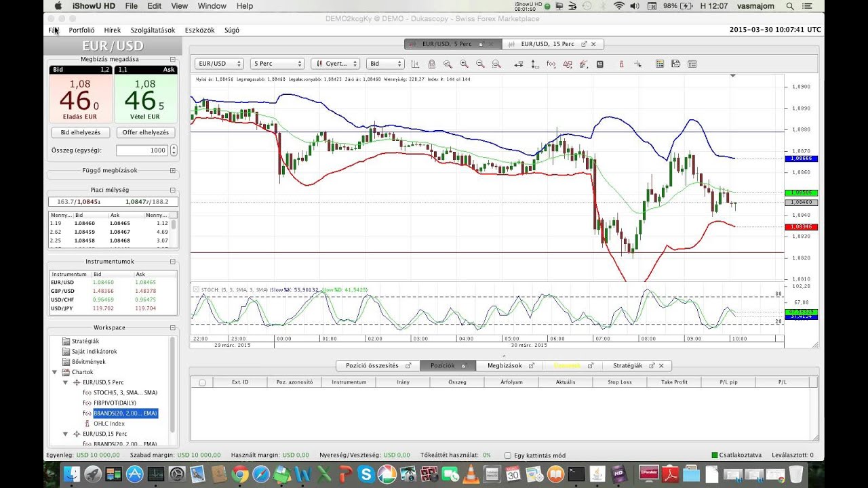Click the auto-shift chart icon with horizontal arrow
The width and height of the screenshot is (868, 488).
(519, 64)
